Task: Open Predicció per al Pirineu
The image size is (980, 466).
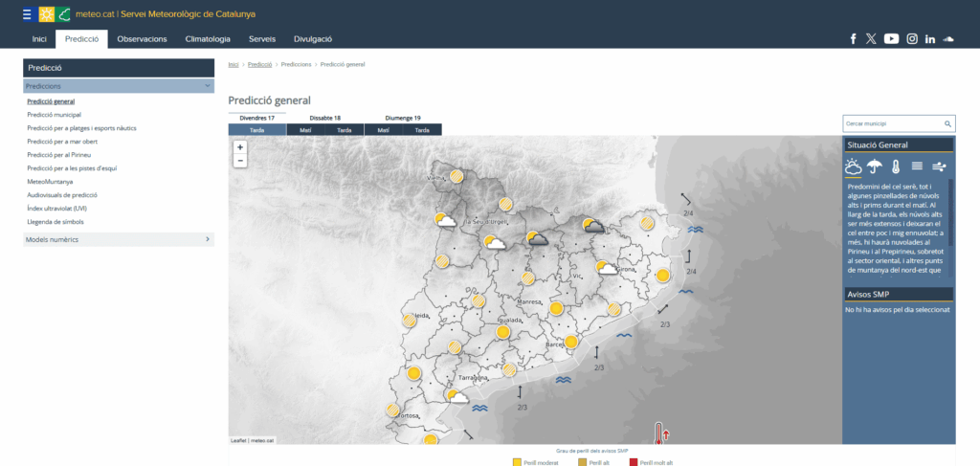Action: 58,154
